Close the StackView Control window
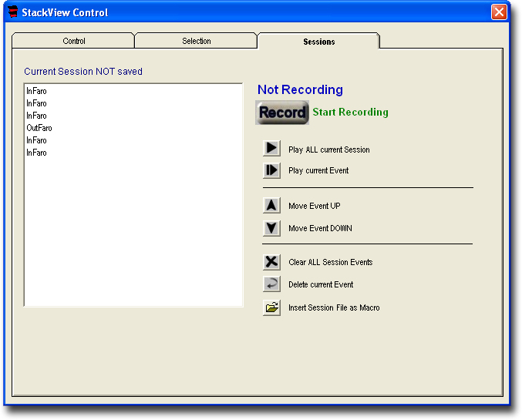This screenshot has height=420, width=522. (x=499, y=12)
